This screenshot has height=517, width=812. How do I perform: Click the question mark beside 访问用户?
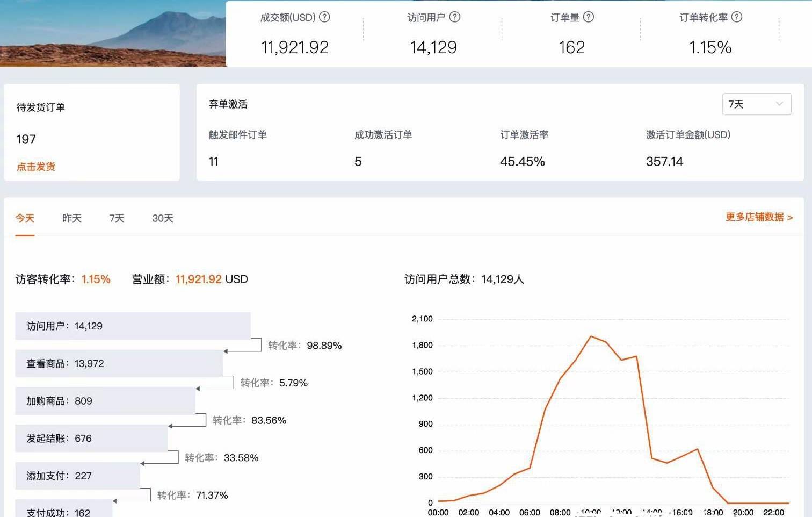[x=455, y=17]
